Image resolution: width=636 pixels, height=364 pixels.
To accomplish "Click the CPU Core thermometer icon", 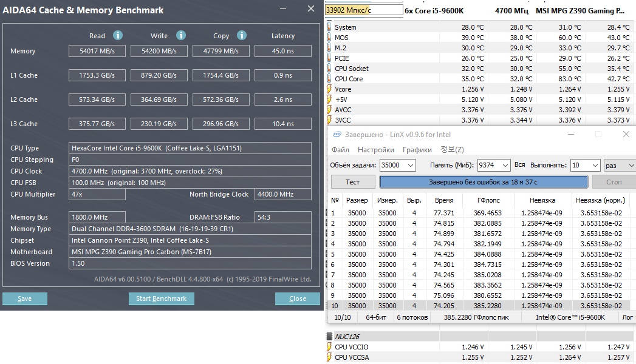I will click(329, 78).
